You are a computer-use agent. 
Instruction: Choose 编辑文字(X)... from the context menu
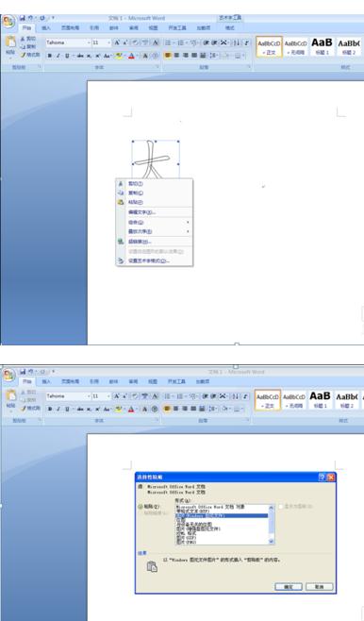(155, 212)
